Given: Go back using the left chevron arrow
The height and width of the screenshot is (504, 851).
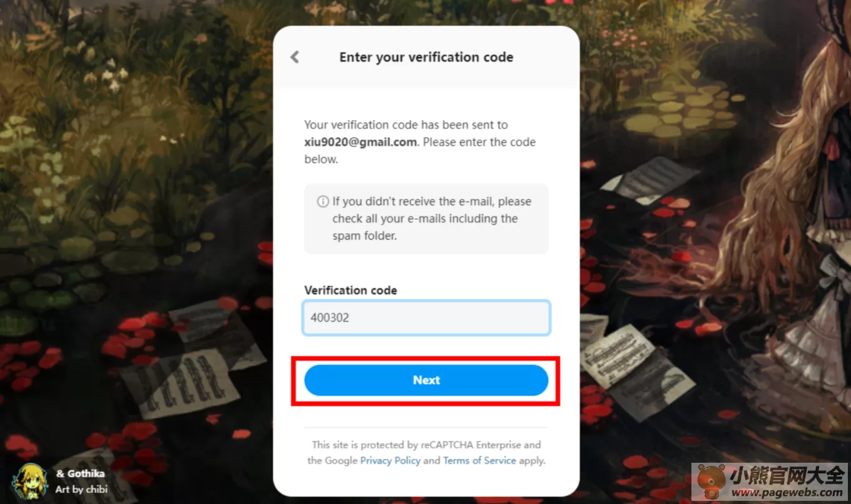Looking at the screenshot, I should click(x=295, y=57).
